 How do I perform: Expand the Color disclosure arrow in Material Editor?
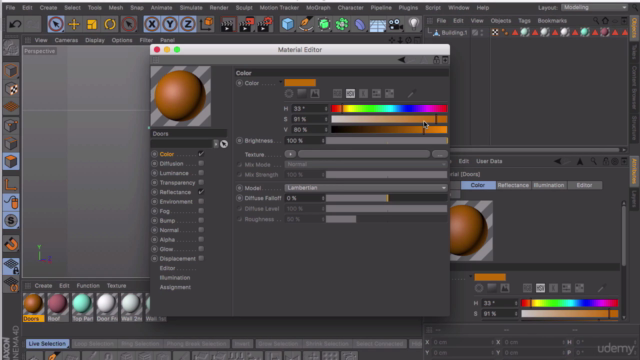coord(281,83)
